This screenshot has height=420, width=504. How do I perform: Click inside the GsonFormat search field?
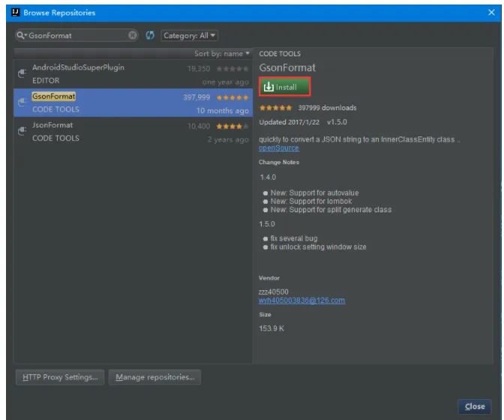tap(77, 35)
